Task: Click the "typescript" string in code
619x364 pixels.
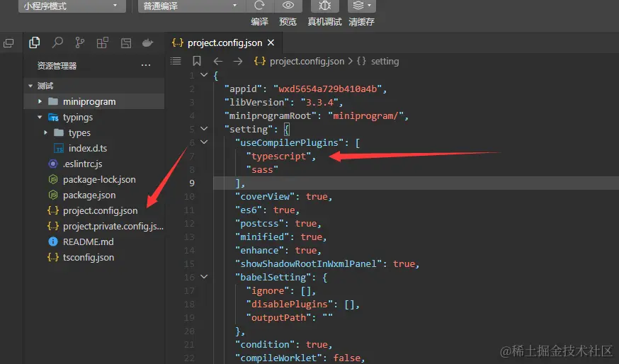Action: pos(278,157)
